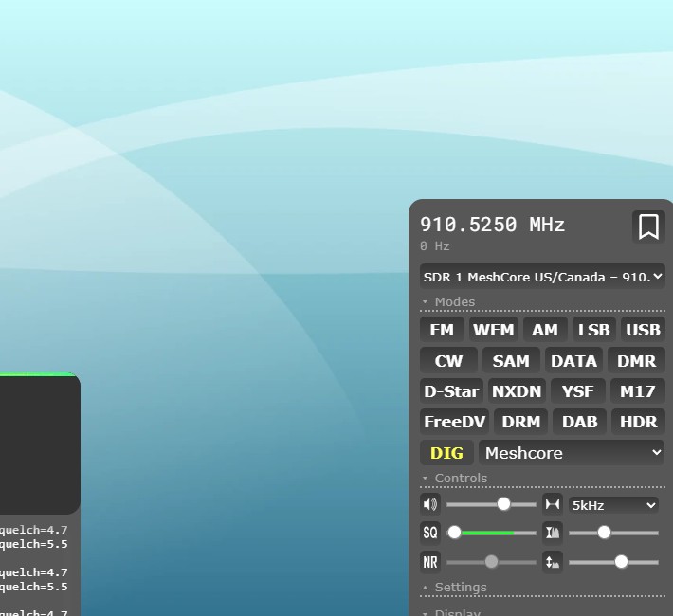
Task: Click the waterfall continuous adjust icon
Action: click(553, 562)
